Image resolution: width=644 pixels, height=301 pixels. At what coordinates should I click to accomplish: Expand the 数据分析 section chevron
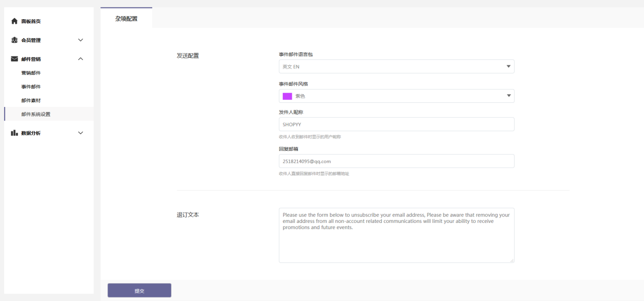80,132
